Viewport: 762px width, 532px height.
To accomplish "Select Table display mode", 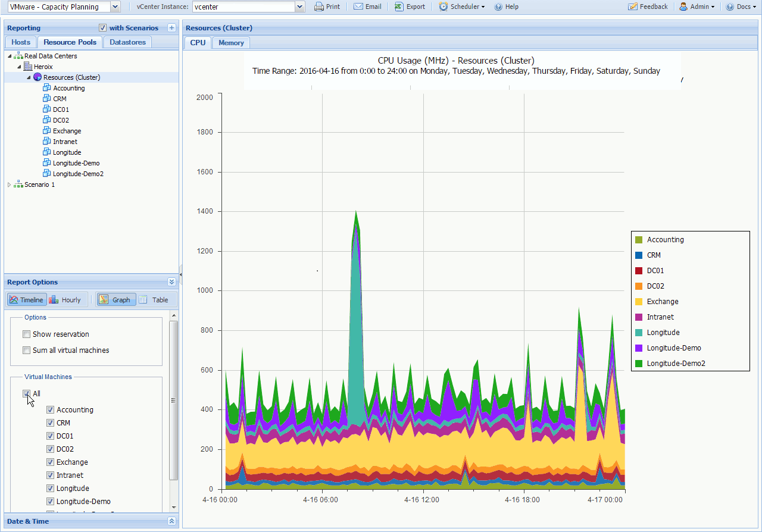I will [155, 300].
